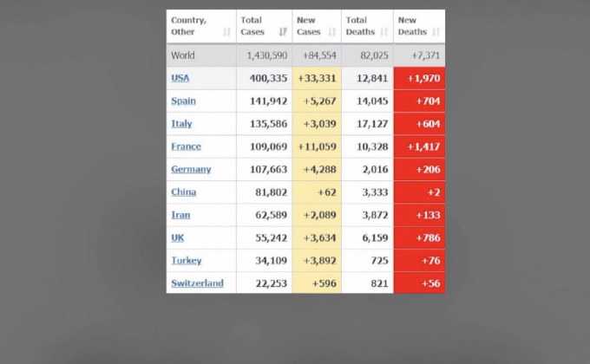The height and width of the screenshot is (364, 590).
Task: Open the Italy country link
Action: click(x=181, y=124)
